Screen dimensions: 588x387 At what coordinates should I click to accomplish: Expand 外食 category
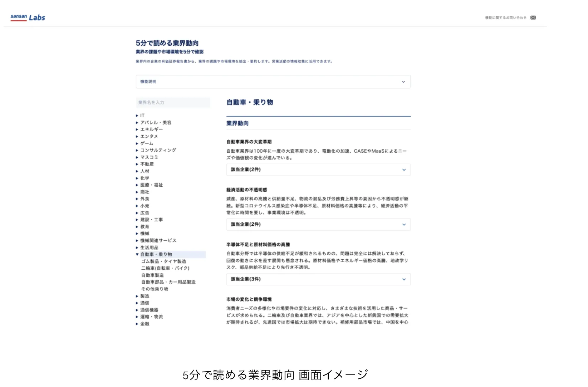point(142,199)
